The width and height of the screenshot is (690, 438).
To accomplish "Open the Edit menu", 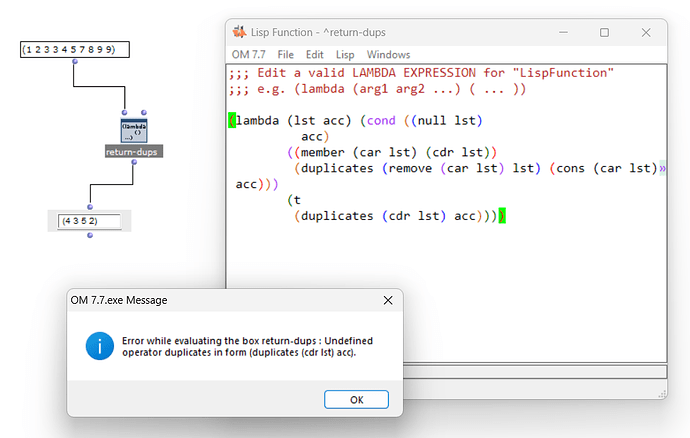I will point(314,54).
